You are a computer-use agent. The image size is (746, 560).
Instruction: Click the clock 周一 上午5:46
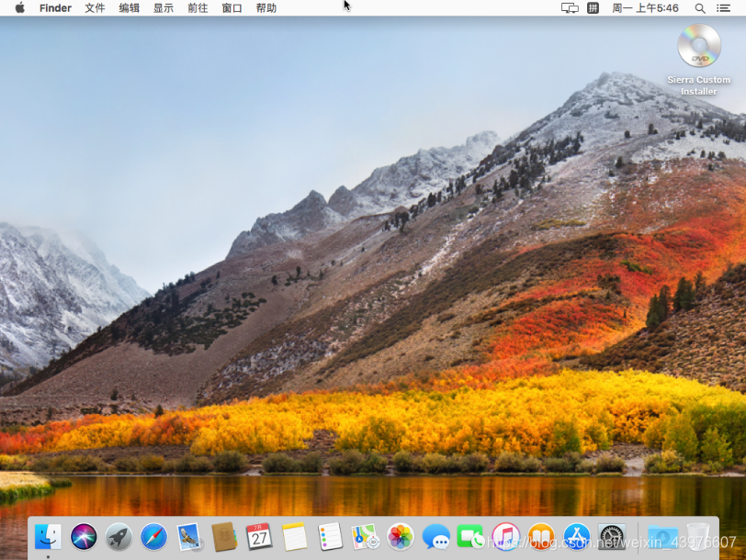(645, 8)
